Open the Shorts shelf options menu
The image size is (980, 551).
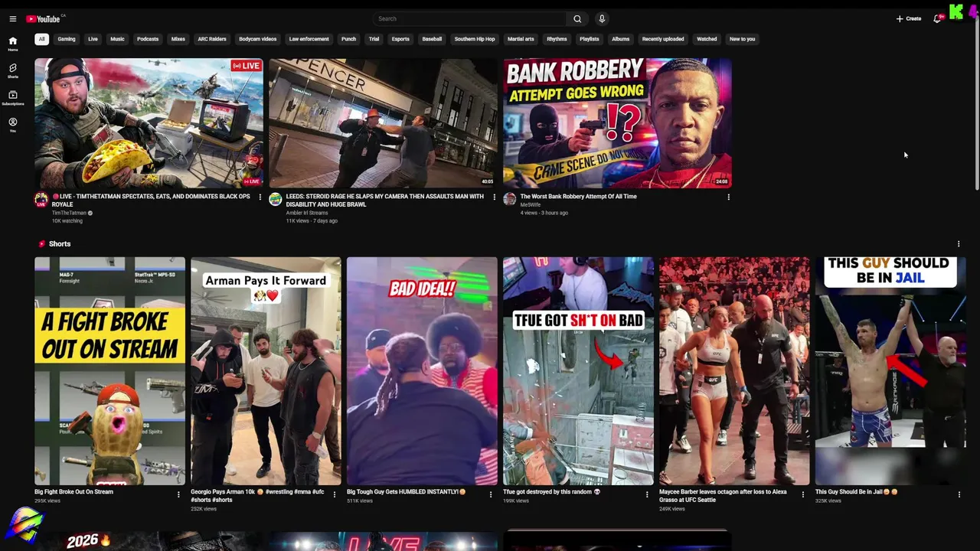pos(959,244)
